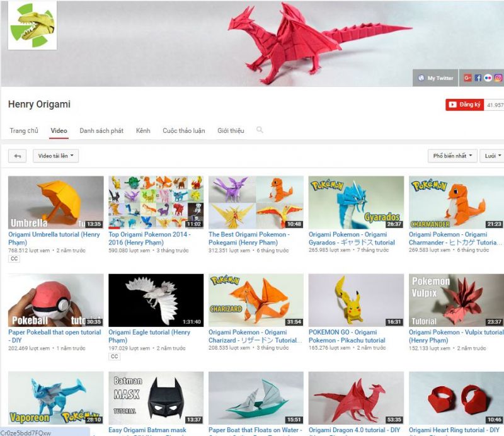
Task: Click the back arrow button above videos
Action: pos(18,156)
